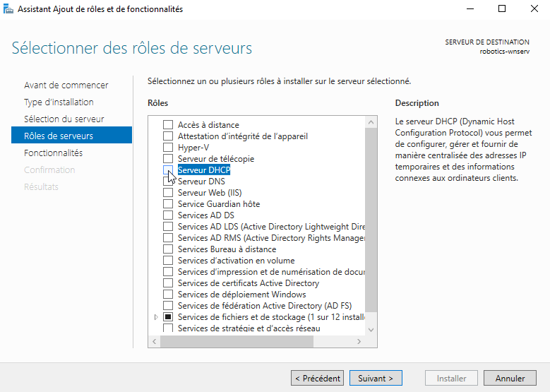Enable the Hyper-V role checkbox

[x=168, y=148]
